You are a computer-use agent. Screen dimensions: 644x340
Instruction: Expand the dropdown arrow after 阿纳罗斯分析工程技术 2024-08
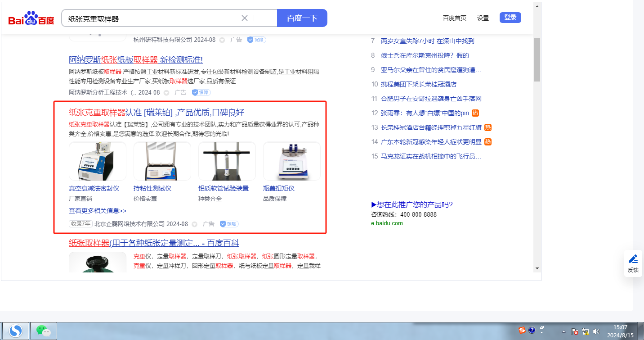tap(166, 93)
